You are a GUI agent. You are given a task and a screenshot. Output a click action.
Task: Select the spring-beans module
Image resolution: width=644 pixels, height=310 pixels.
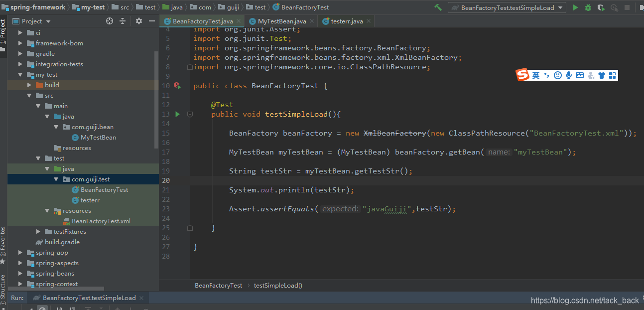pos(50,274)
